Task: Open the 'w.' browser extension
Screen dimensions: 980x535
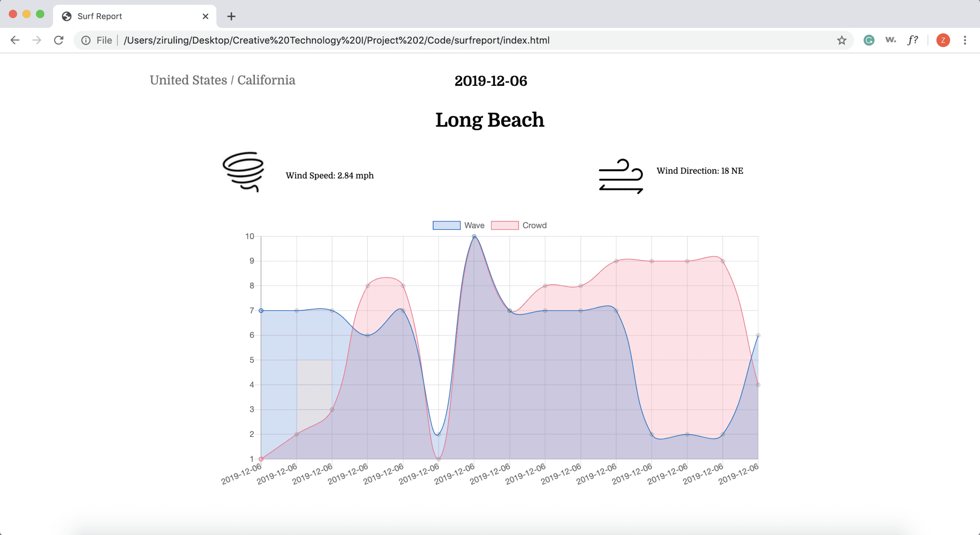Action: (x=891, y=40)
